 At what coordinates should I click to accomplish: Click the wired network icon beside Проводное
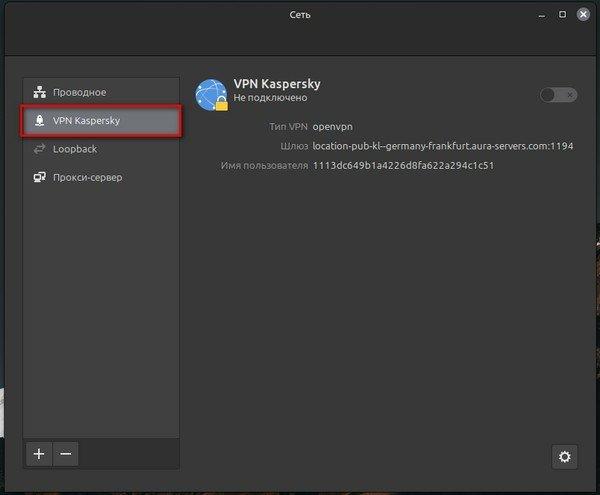point(39,92)
